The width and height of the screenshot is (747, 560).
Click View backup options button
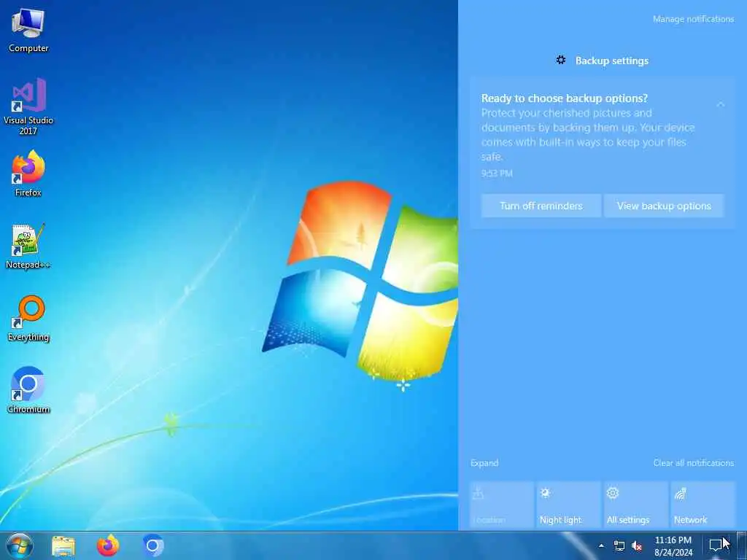664,206
